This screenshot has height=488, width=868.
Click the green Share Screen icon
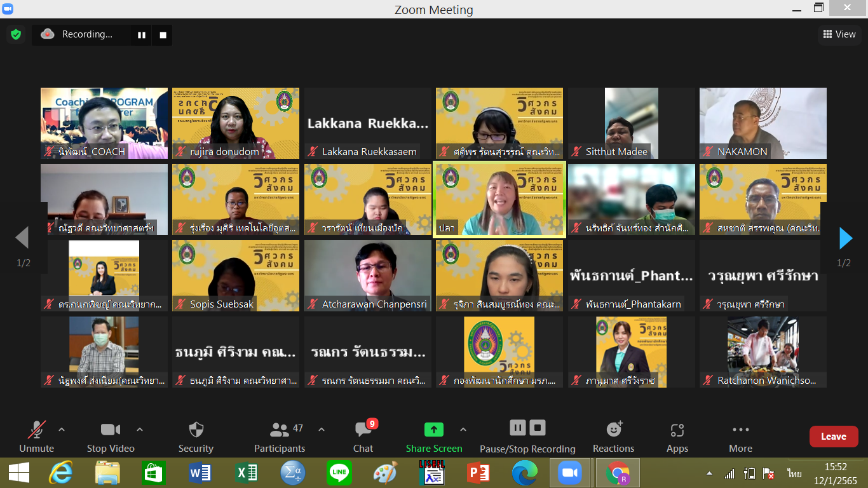433,430
